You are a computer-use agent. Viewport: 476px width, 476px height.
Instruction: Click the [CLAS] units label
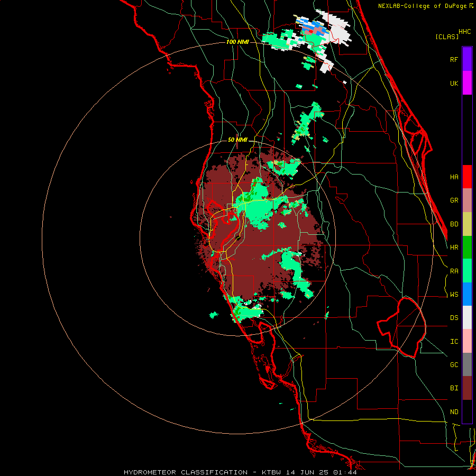[x=447, y=36]
